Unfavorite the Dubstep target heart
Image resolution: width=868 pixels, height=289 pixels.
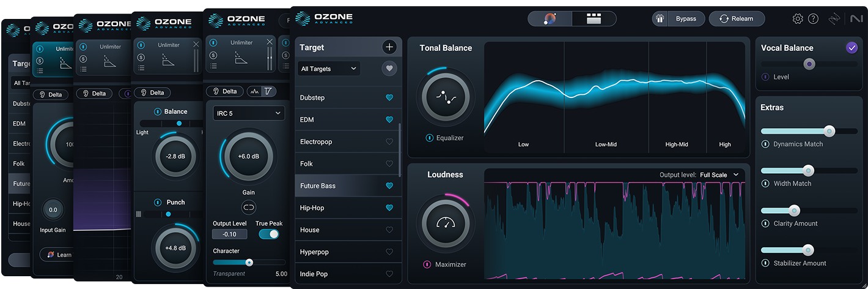[x=389, y=97]
